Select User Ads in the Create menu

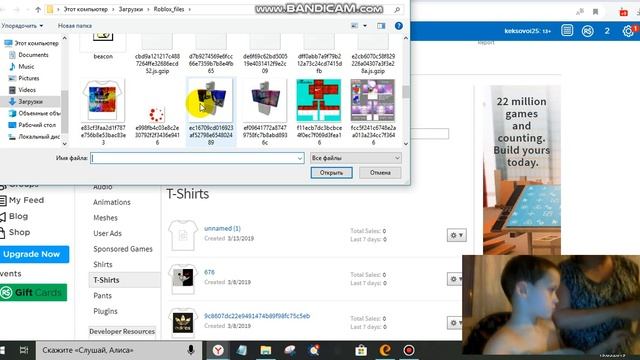107,233
